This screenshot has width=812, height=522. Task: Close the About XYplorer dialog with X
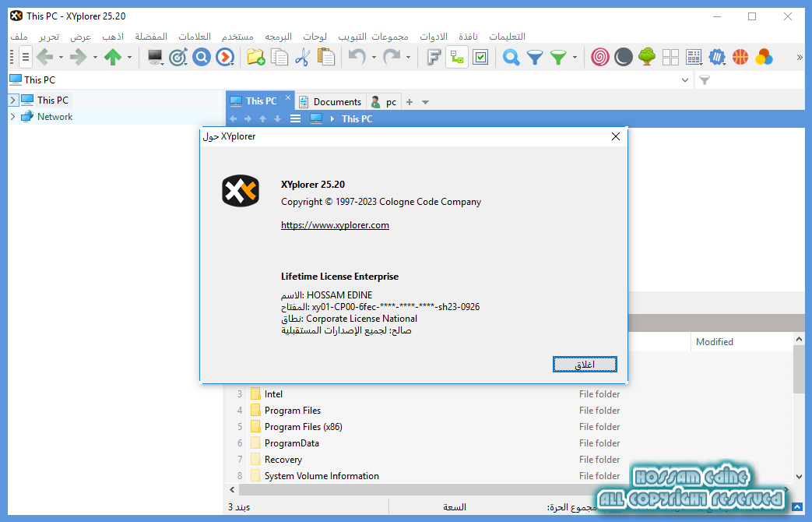(615, 136)
